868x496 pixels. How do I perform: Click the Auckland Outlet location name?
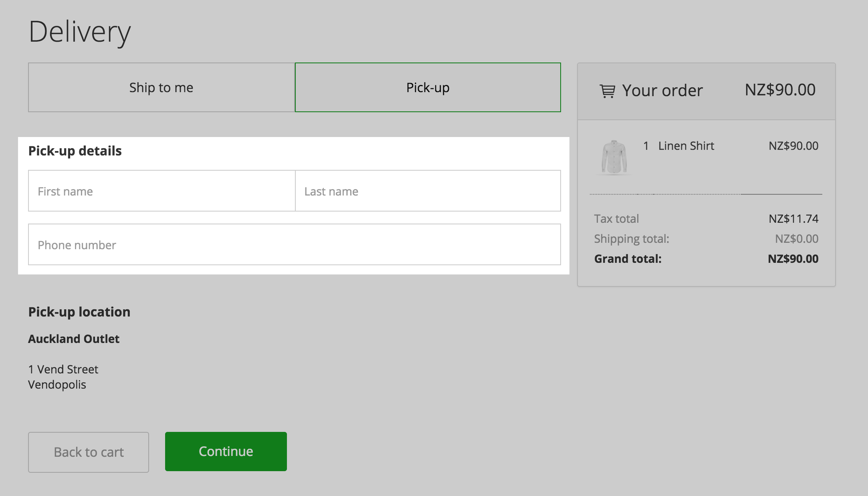pyautogui.click(x=74, y=339)
